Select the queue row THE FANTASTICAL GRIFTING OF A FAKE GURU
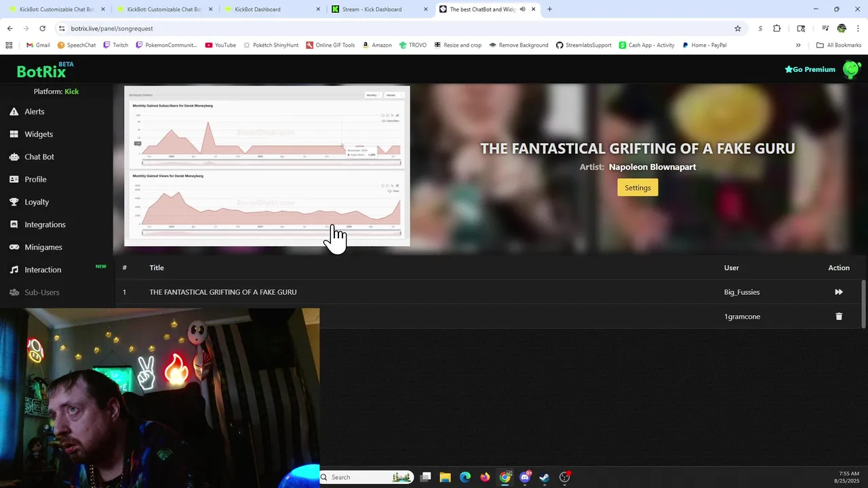868x488 pixels. 488,292
